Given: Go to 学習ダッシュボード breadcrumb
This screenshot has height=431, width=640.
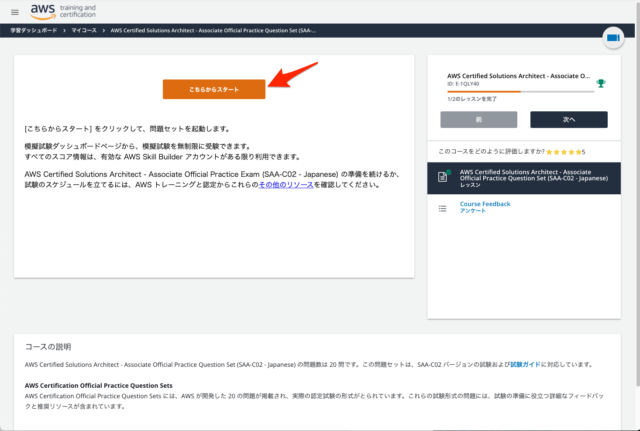Looking at the screenshot, I should [x=33, y=31].
